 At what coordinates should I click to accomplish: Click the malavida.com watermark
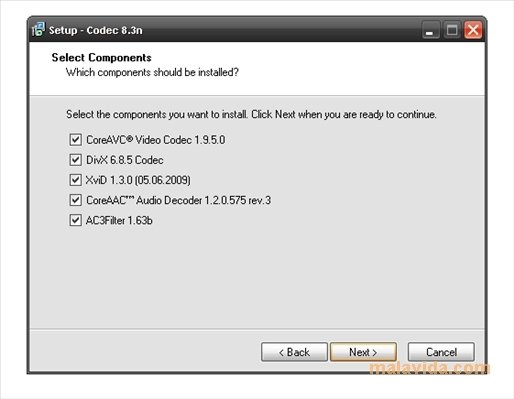click(429, 369)
